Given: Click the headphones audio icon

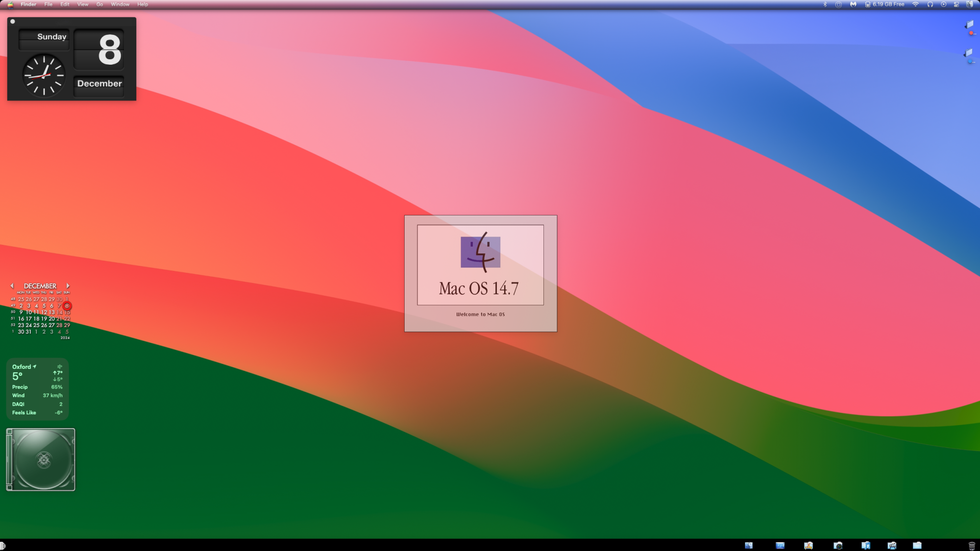Looking at the screenshot, I should tap(930, 4).
